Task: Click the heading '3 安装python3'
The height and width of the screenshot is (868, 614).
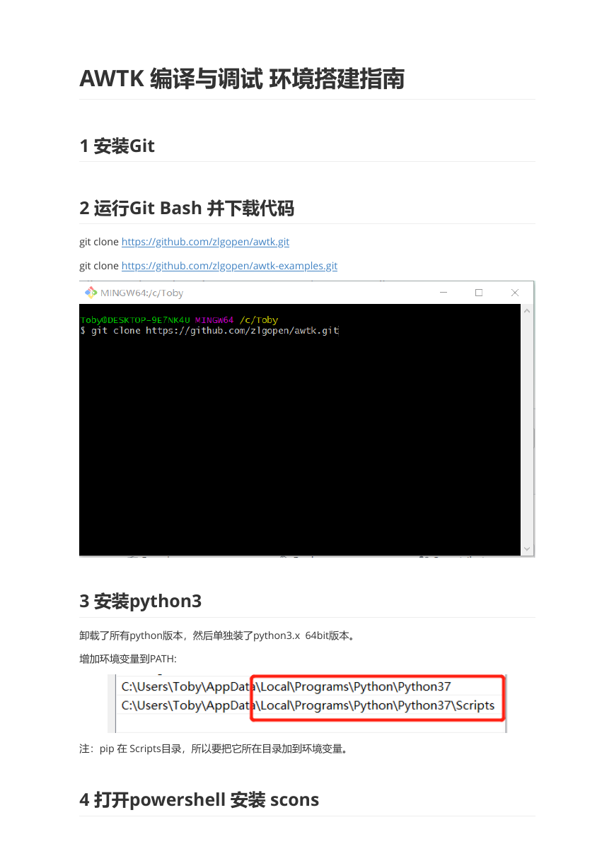Action: point(140,602)
